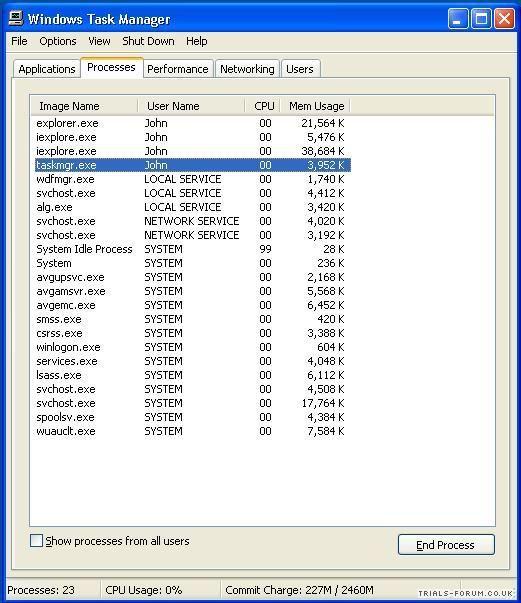Open the File menu
Viewport: 521px width, 603px height.
pos(19,41)
